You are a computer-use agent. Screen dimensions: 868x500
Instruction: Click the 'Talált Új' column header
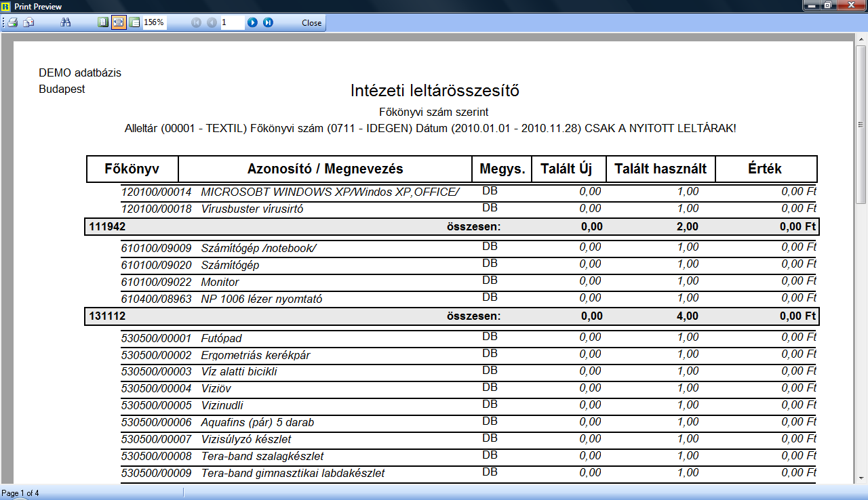tap(568, 169)
